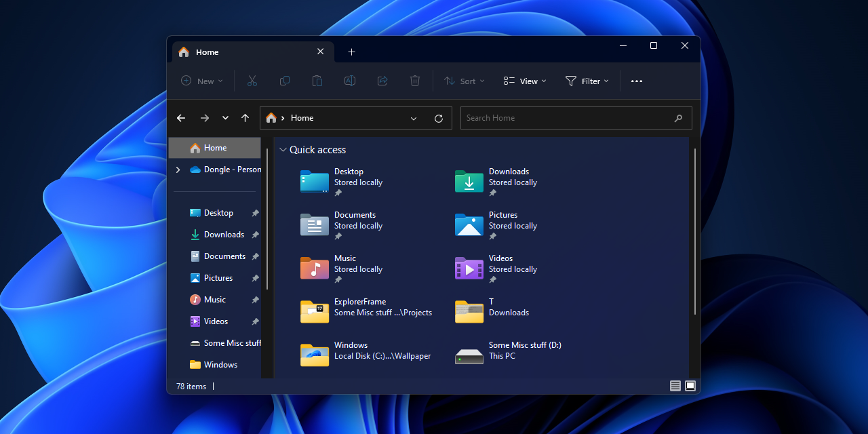Screen dimensions: 868x434
Task: Unpin Desktop from the navigation pane
Action: pos(255,213)
